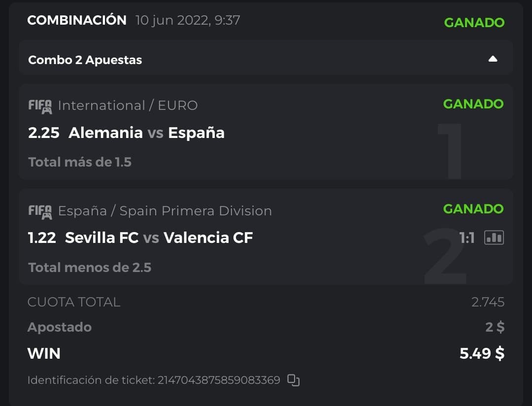
Task: Click the 5.49 $ WIN amount
Action: [481, 353]
